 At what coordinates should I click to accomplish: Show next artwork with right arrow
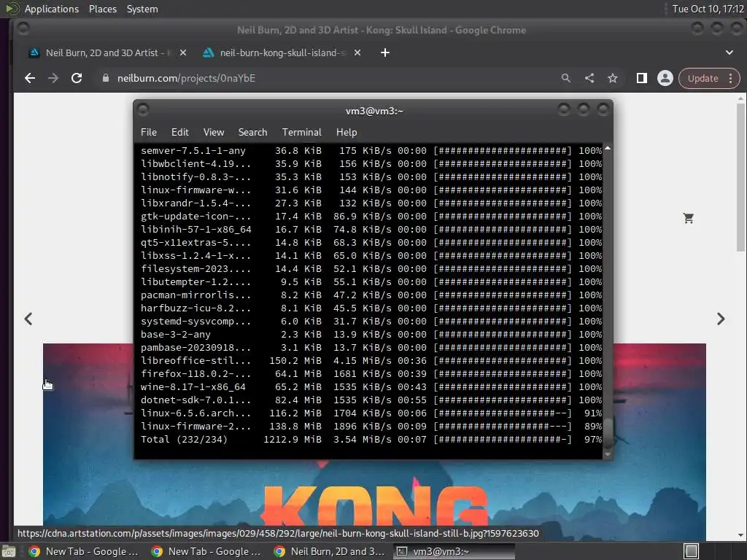pos(721,319)
